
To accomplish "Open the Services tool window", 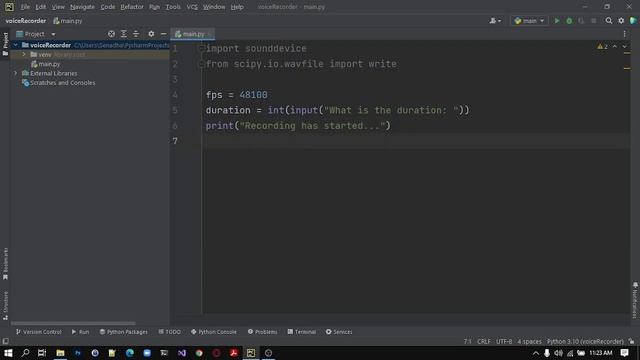I will click(339, 332).
